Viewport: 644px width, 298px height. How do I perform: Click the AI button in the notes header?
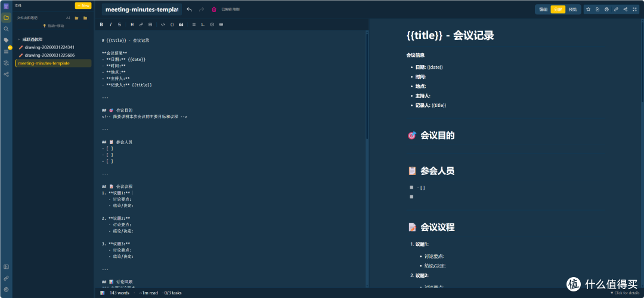(x=68, y=18)
